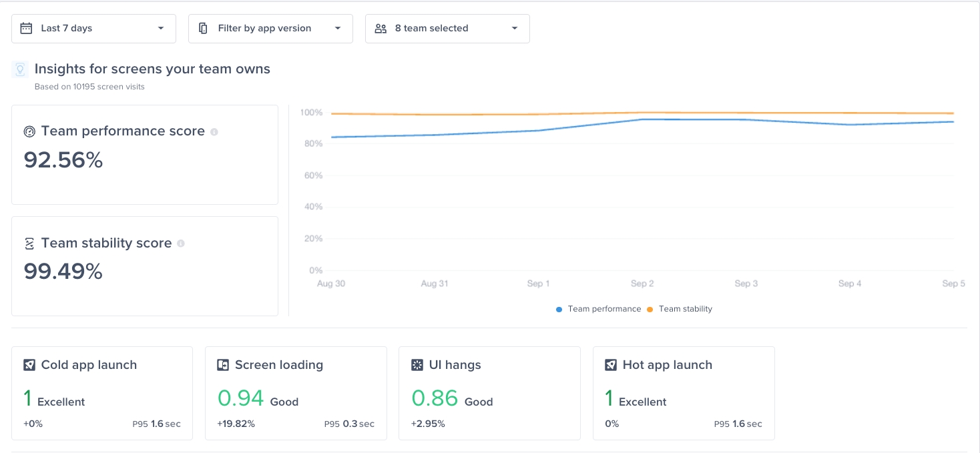Toggle Team performance series in chart legend
Screen dimensions: 980x453
(598, 309)
